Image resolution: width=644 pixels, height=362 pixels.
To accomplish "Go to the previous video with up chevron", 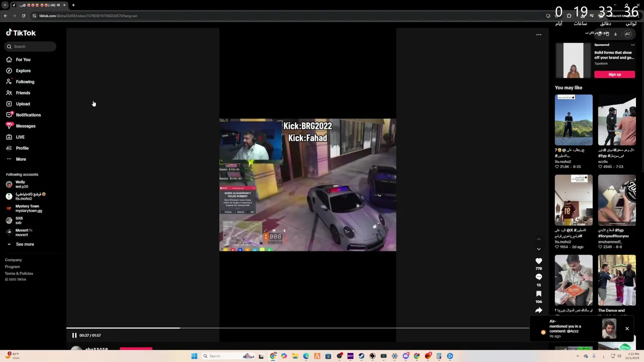I will click(539, 239).
